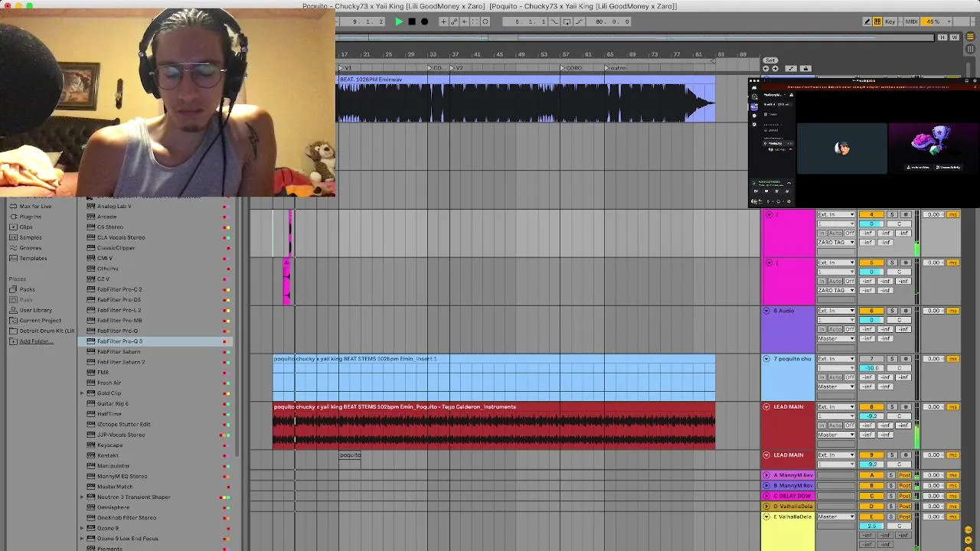
Task: Fold the first LEAD MAIN track
Action: [766, 407]
